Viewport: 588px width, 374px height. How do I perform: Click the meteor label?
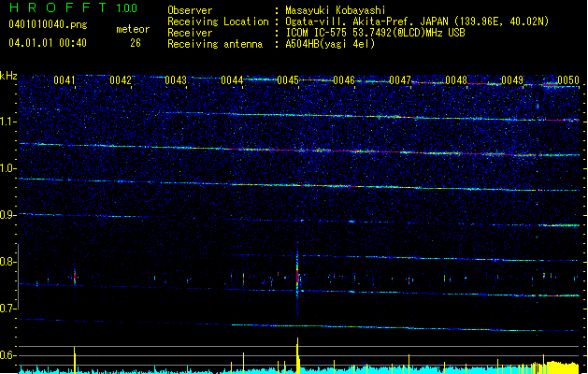tap(133, 29)
